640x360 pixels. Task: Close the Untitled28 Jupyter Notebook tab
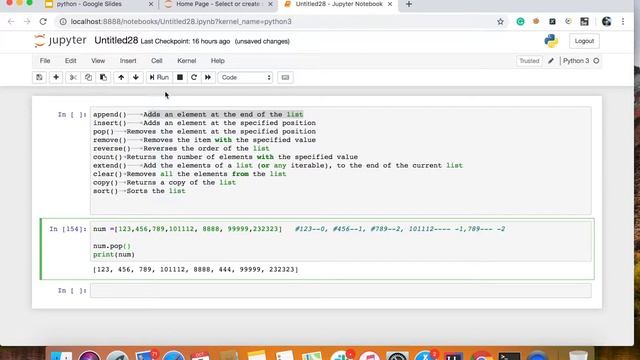(390, 4)
